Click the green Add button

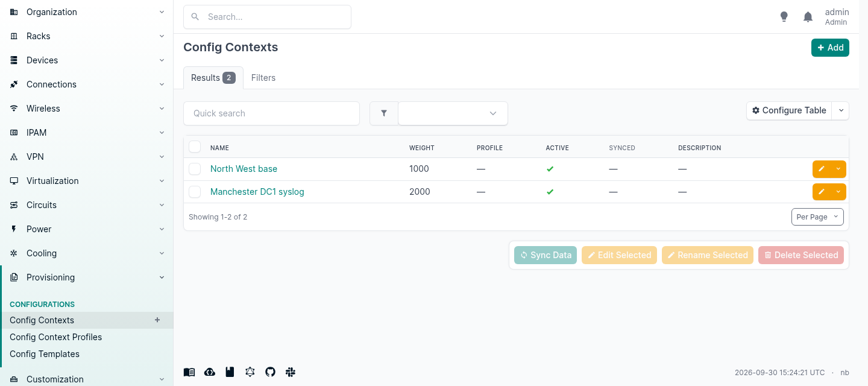click(830, 48)
